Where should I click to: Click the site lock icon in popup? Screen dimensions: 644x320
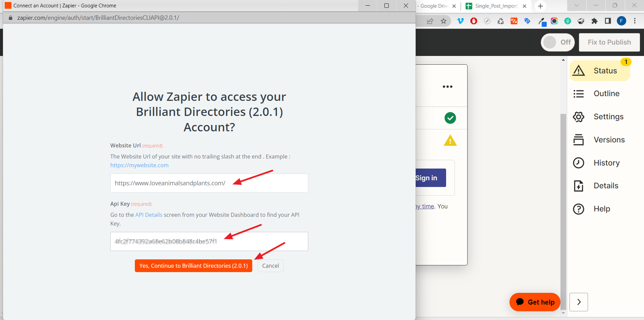(x=10, y=18)
